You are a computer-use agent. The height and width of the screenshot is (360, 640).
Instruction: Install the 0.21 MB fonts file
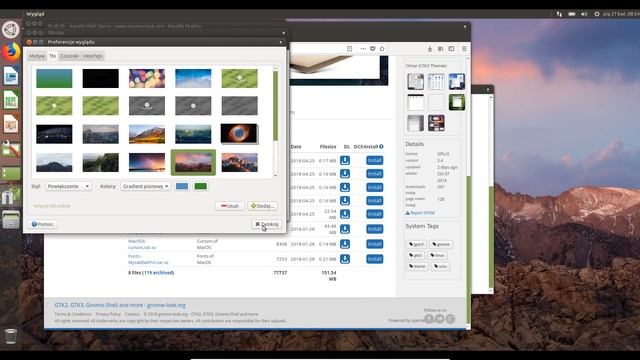pyautogui.click(x=374, y=259)
